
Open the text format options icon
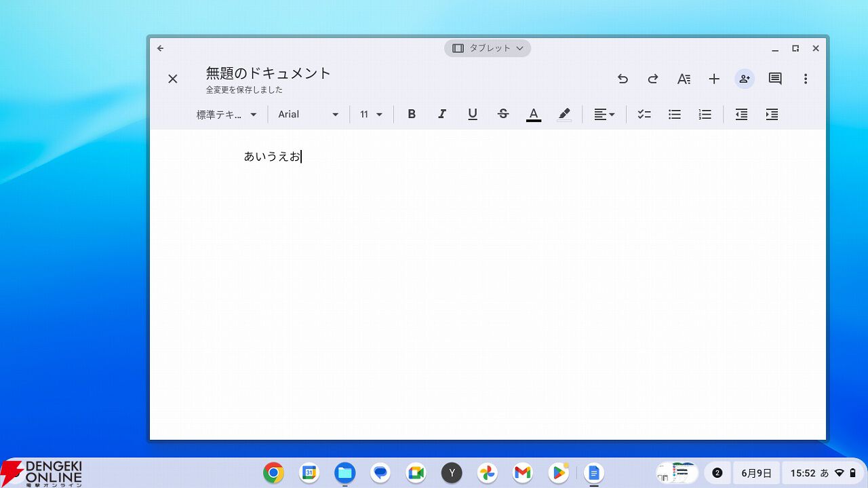(684, 79)
